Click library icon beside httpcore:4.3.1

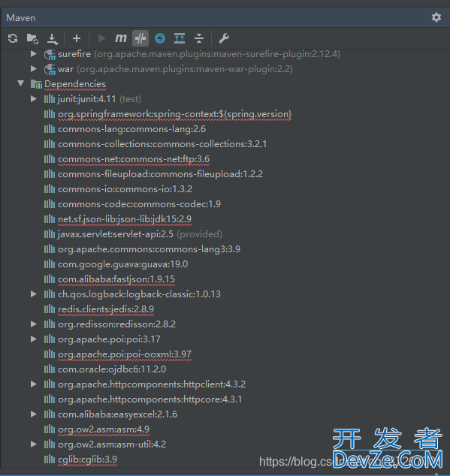click(50, 399)
